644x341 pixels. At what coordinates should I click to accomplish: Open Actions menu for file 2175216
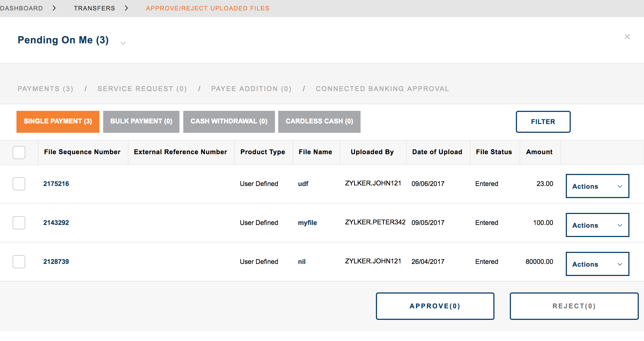coord(597,186)
